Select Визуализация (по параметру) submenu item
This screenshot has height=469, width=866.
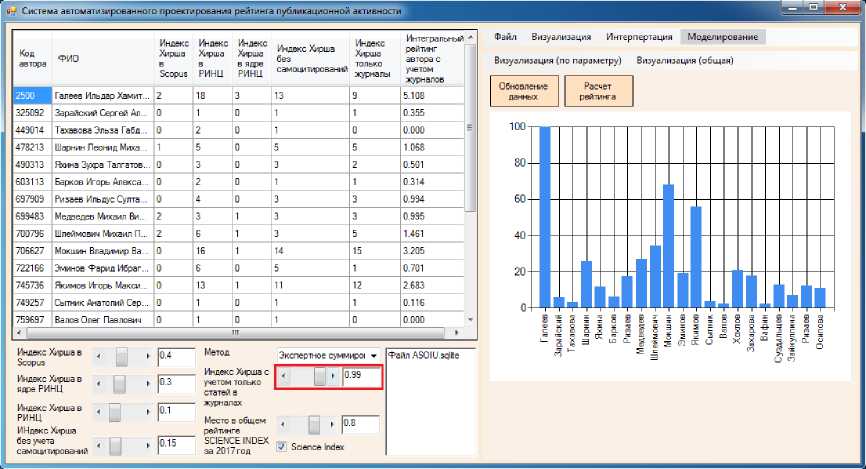[558, 60]
